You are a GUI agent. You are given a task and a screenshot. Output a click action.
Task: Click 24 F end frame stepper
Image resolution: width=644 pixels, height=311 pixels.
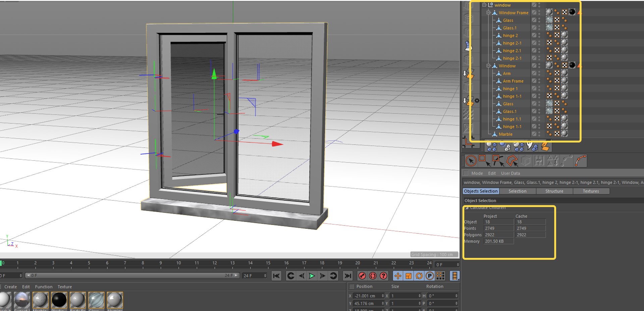coord(265,276)
